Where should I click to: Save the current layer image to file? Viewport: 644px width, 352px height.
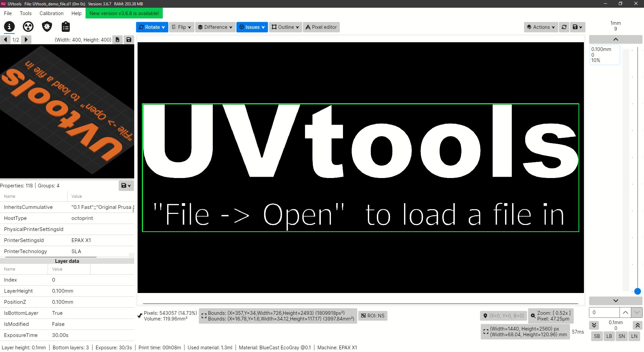[x=129, y=40]
